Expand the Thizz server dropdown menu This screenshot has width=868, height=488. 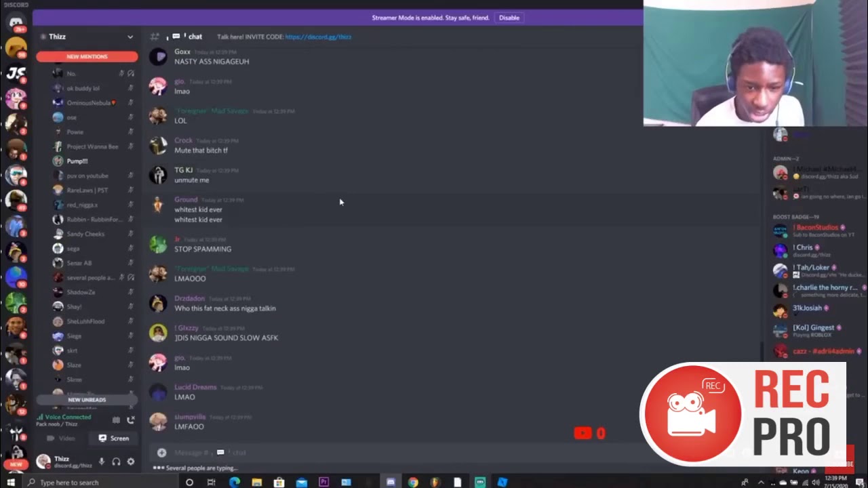[x=130, y=37]
